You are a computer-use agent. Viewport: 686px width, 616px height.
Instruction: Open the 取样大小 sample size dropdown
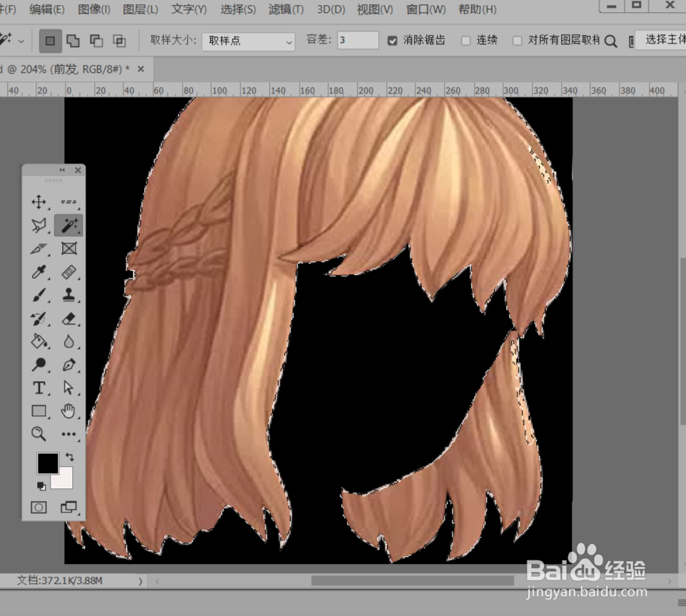248,41
